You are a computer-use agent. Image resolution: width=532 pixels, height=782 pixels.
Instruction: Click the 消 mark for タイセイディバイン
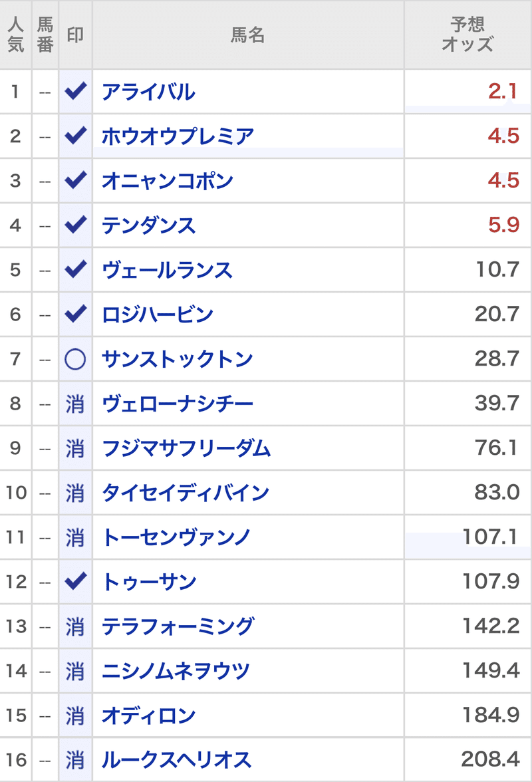(75, 493)
